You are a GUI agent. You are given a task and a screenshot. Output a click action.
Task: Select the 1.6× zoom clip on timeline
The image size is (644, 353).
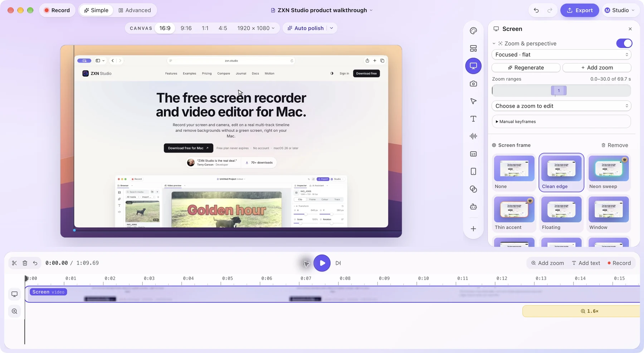tap(581, 311)
